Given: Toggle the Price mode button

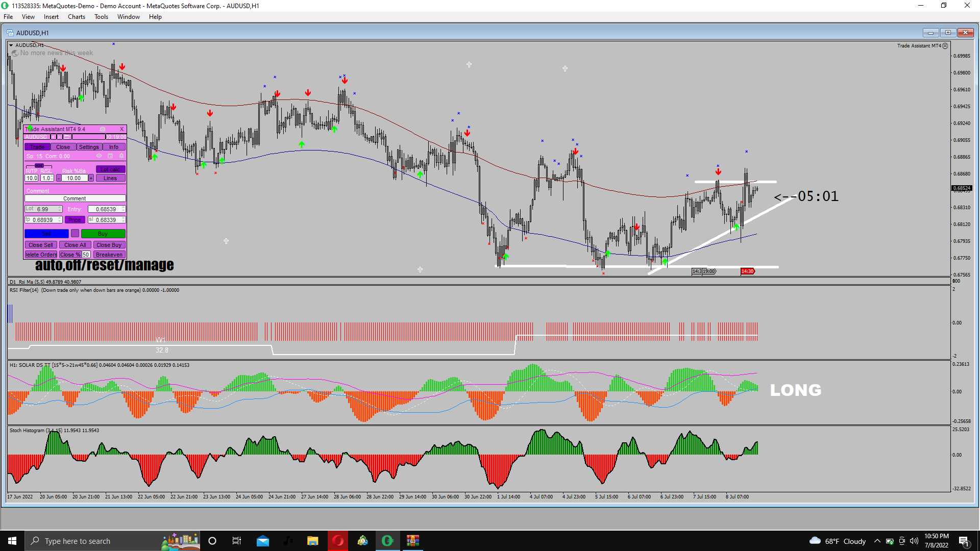Looking at the screenshot, I should coord(75,220).
